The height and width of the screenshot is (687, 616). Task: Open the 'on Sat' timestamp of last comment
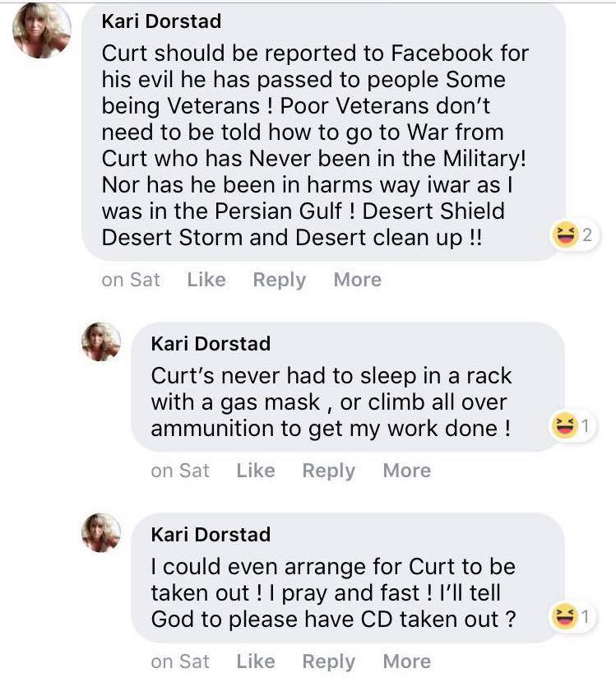180,661
